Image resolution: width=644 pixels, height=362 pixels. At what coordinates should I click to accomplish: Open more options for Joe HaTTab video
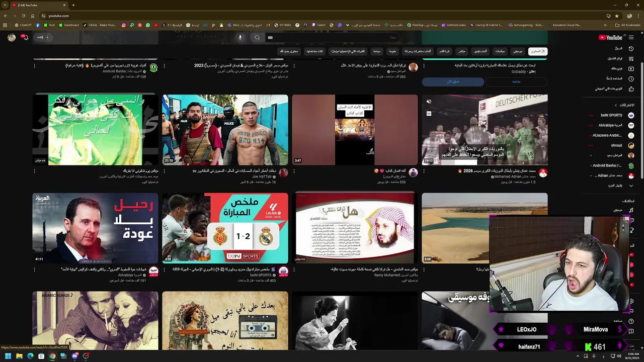(164, 171)
